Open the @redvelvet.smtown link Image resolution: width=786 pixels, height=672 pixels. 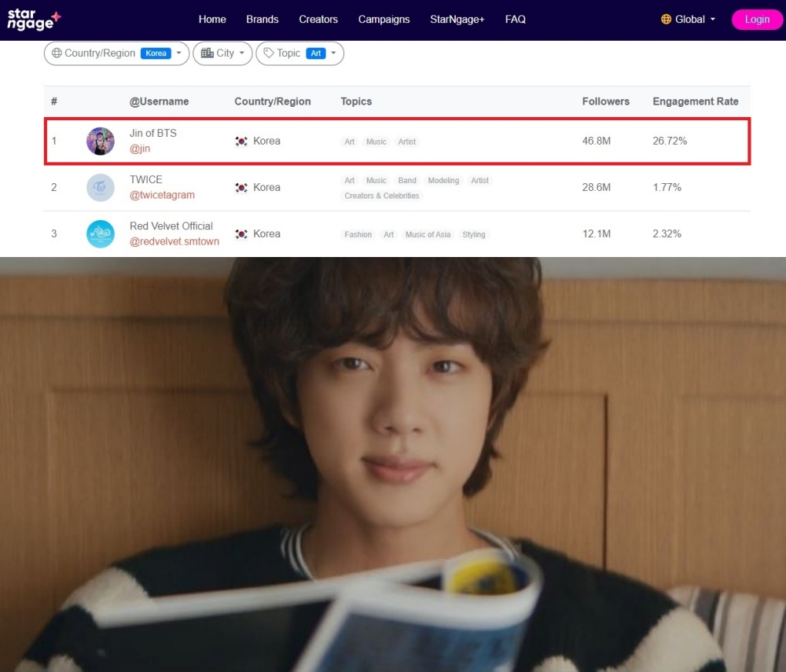point(174,241)
